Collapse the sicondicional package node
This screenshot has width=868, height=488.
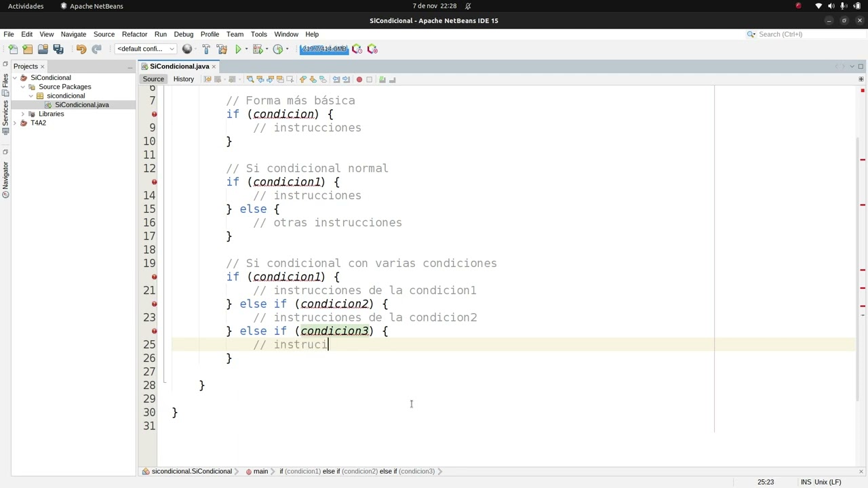31,96
